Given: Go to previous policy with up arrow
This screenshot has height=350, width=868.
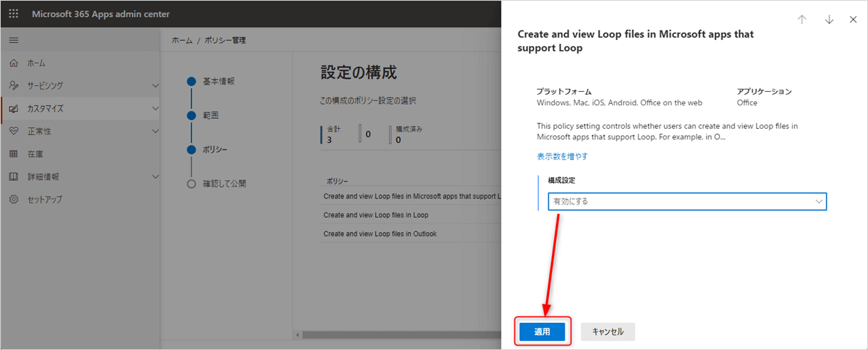Looking at the screenshot, I should pyautogui.click(x=802, y=20).
